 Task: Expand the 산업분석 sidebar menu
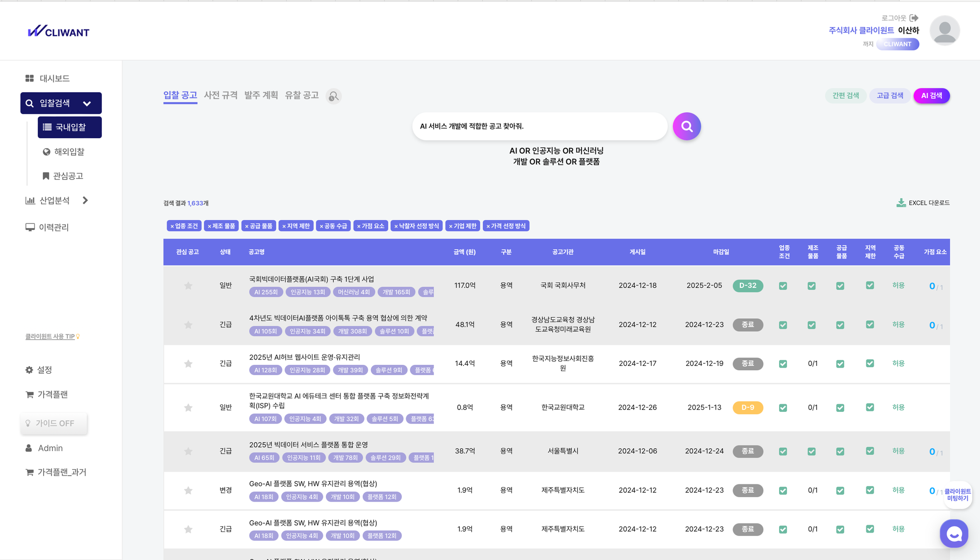(85, 201)
